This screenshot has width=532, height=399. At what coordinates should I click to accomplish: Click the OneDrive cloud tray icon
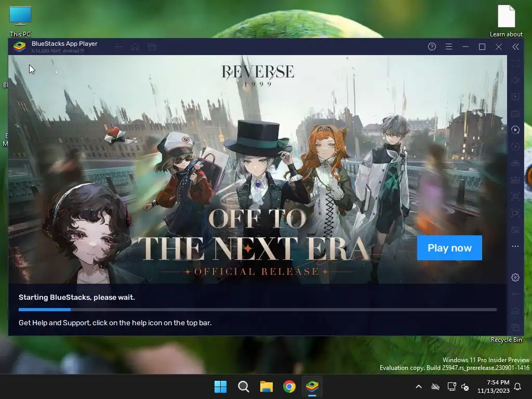[435, 387]
